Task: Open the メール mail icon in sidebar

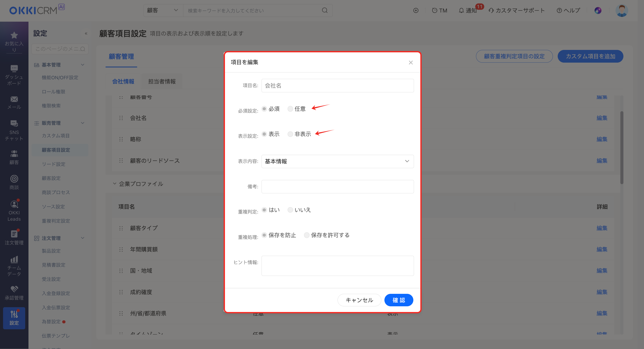Action: [14, 99]
